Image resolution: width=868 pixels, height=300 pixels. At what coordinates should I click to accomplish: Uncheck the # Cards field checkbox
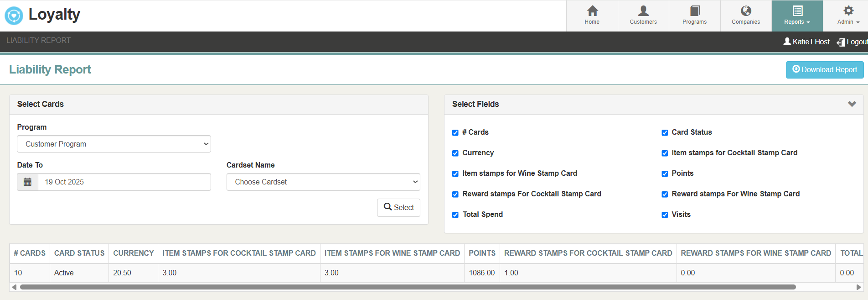(x=455, y=133)
